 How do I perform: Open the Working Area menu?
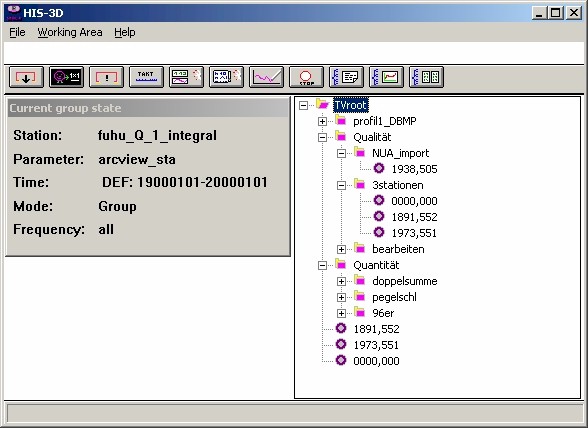tap(70, 33)
